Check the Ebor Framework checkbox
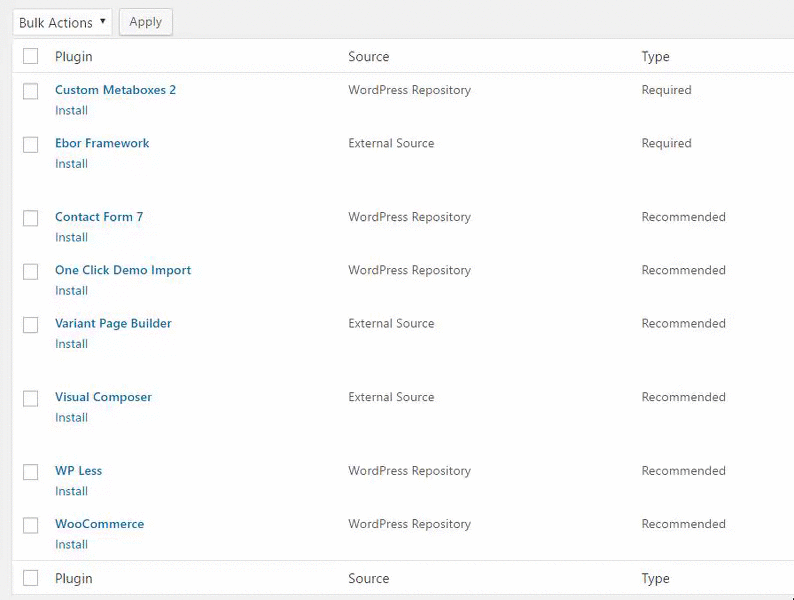 click(x=30, y=144)
